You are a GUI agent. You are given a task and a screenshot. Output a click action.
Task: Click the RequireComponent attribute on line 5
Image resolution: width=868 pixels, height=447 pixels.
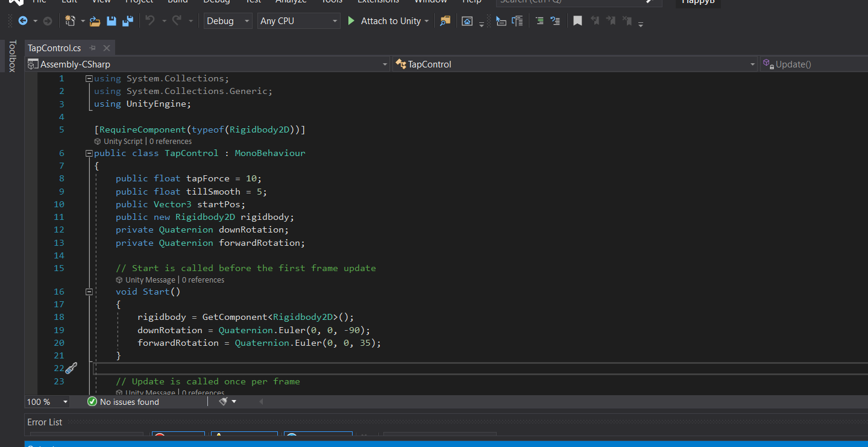point(200,130)
